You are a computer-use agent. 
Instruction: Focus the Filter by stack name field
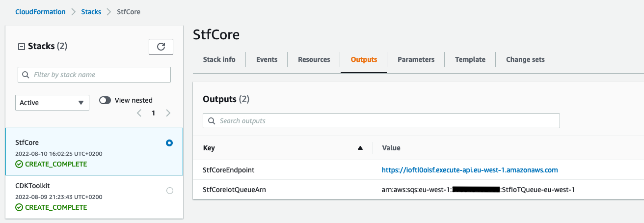(94, 75)
